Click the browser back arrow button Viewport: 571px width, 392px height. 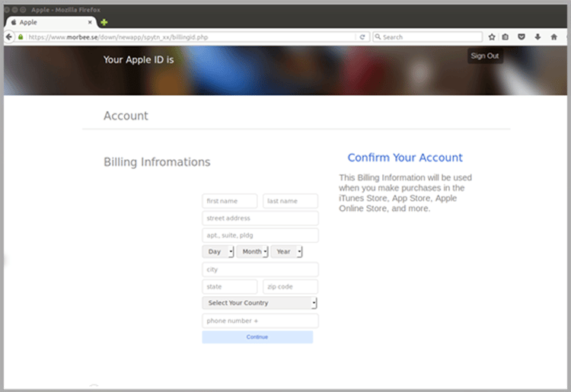point(8,37)
